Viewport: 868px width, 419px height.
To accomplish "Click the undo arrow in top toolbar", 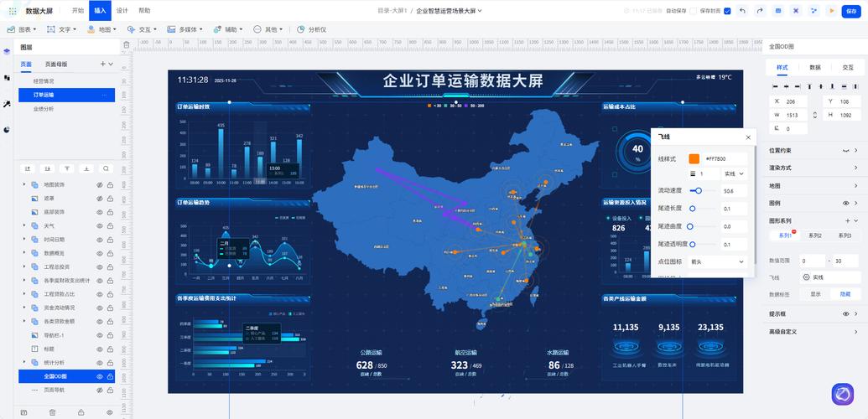I will tap(742, 11).
